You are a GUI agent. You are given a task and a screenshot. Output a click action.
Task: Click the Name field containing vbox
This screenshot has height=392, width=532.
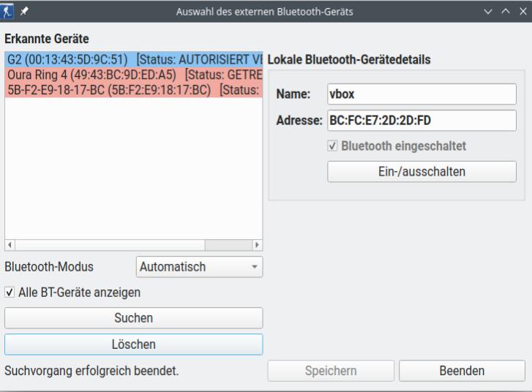click(x=422, y=94)
